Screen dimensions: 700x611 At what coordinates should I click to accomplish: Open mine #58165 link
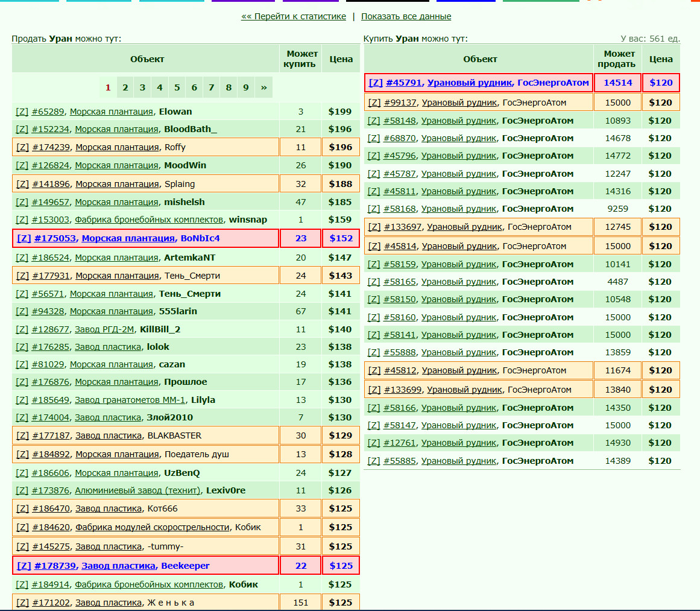pos(400,282)
